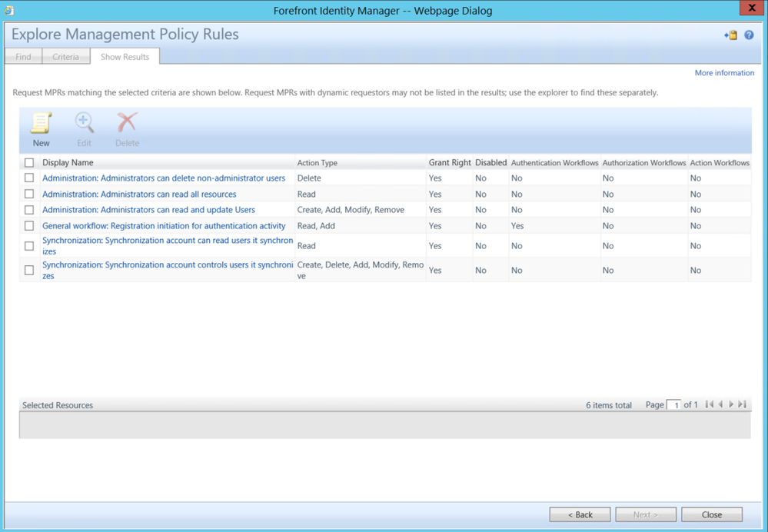Toggle the select-all checkbox in header
Image resolution: width=768 pixels, height=532 pixels.
pyautogui.click(x=29, y=163)
